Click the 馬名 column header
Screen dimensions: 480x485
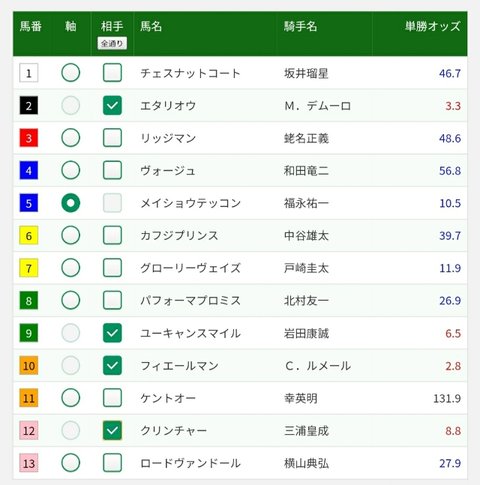(x=151, y=26)
